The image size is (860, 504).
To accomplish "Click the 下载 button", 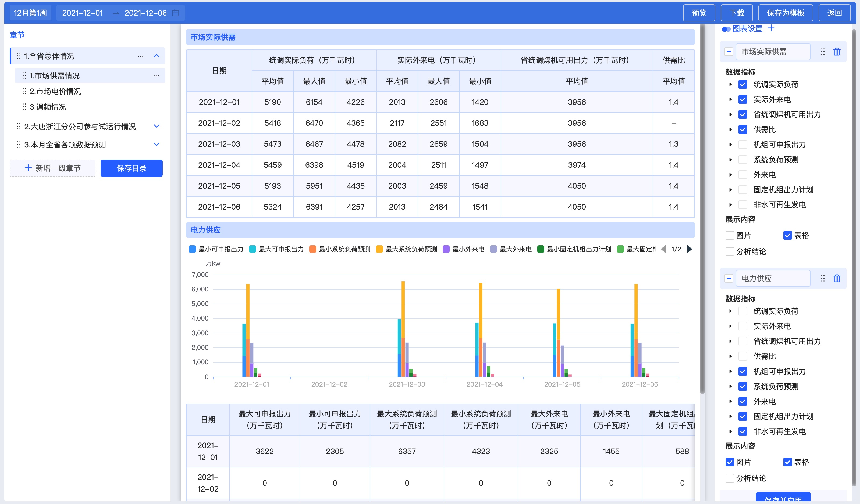I will click(737, 13).
